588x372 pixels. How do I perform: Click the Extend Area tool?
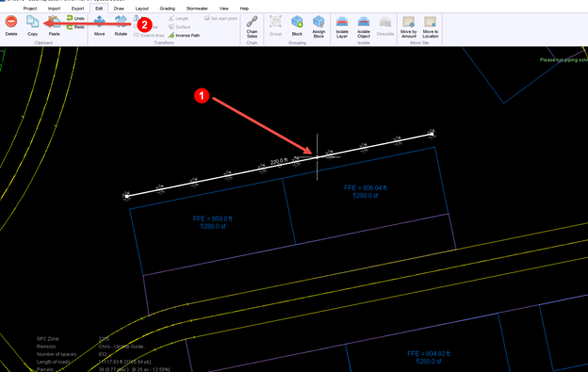149,36
